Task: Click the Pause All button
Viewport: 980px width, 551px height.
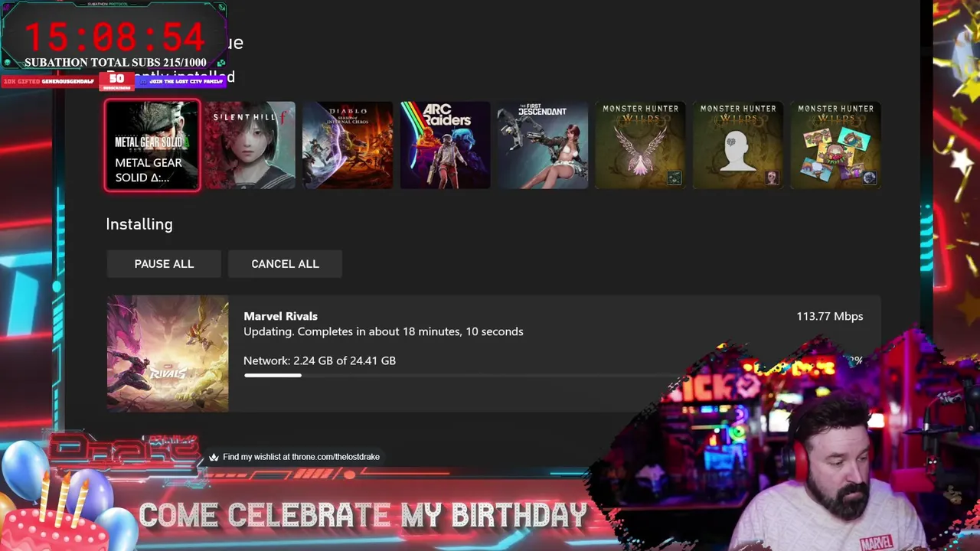Action: [164, 264]
